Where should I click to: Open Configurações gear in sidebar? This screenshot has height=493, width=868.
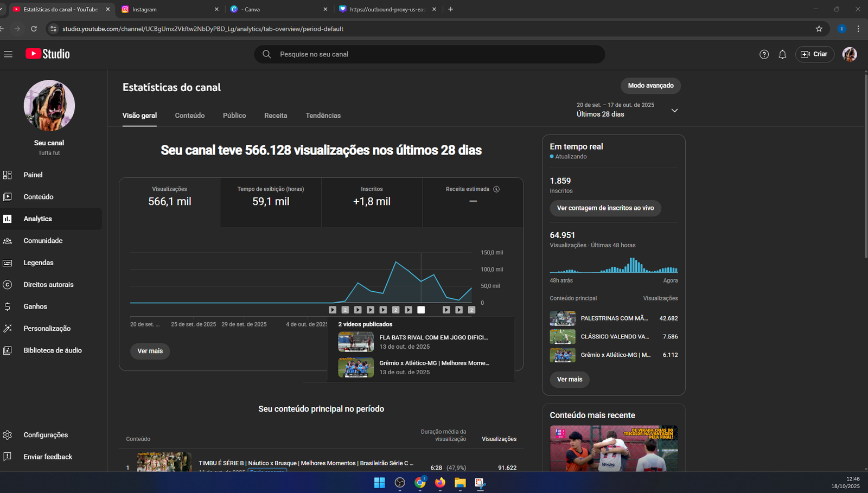(x=8, y=435)
